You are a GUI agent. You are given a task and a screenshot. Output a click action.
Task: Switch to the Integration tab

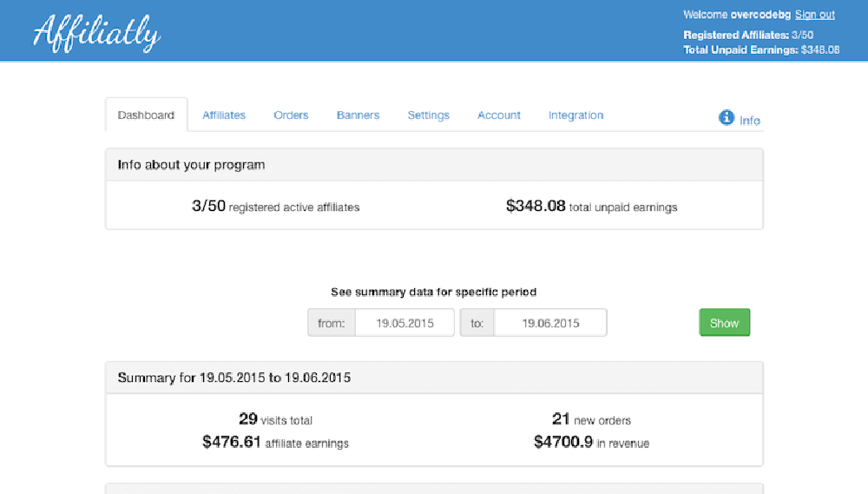point(575,115)
